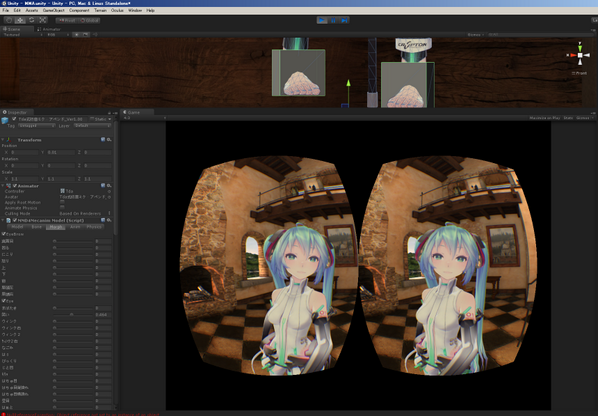Click the Pause button
Screen dimensions: 598x416
333,20
